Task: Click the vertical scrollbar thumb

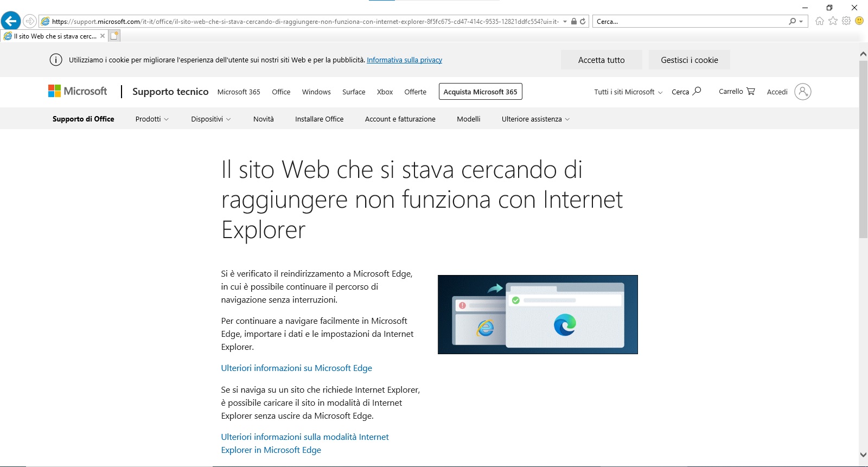Action: [x=863, y=149]
